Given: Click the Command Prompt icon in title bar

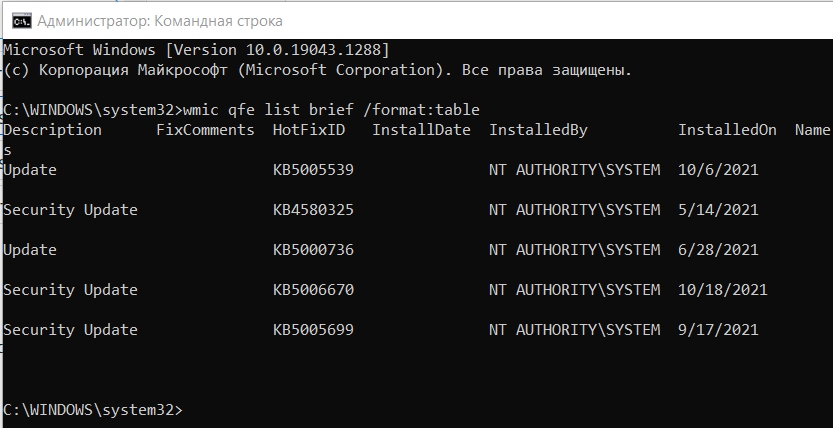Looking at the screenshot, I should point(22,21).
